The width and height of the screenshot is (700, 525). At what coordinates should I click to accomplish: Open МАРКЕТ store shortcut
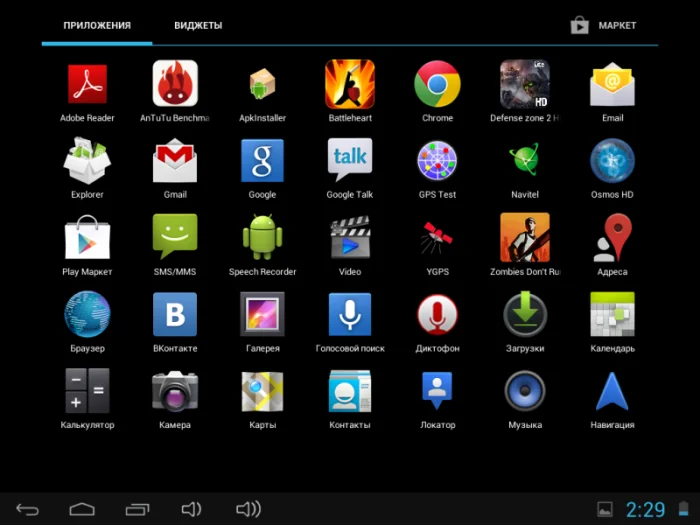603,25
